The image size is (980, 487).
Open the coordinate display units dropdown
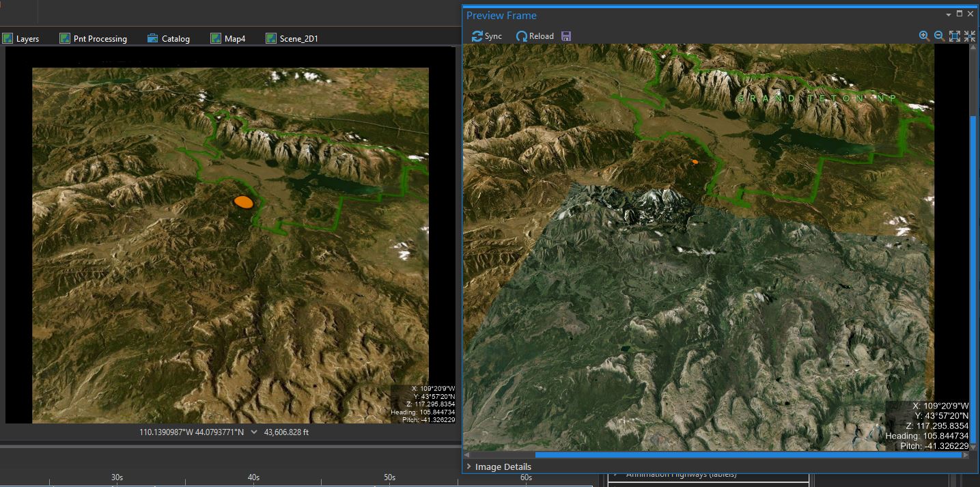click(x=254, y=432)
